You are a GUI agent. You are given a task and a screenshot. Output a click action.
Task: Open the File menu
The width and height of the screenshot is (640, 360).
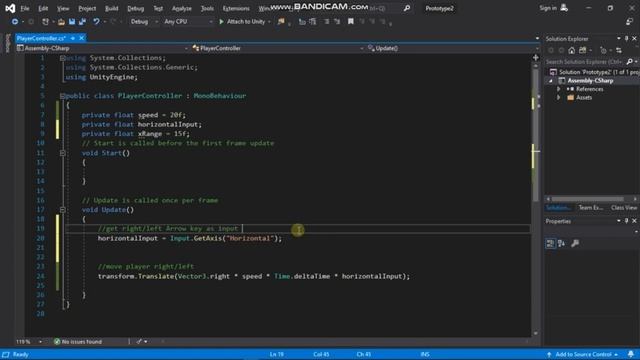[25, 8]
